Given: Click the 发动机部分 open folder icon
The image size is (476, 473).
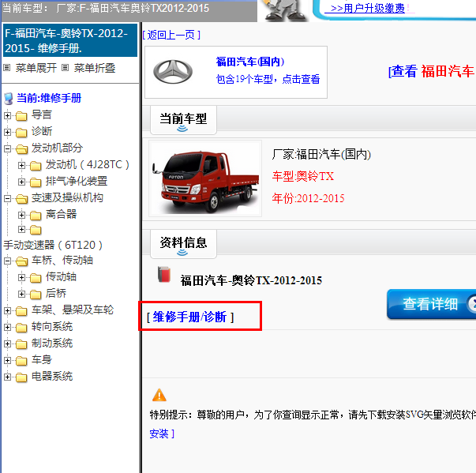Looking at the screenshot, I should click(21, 148).
